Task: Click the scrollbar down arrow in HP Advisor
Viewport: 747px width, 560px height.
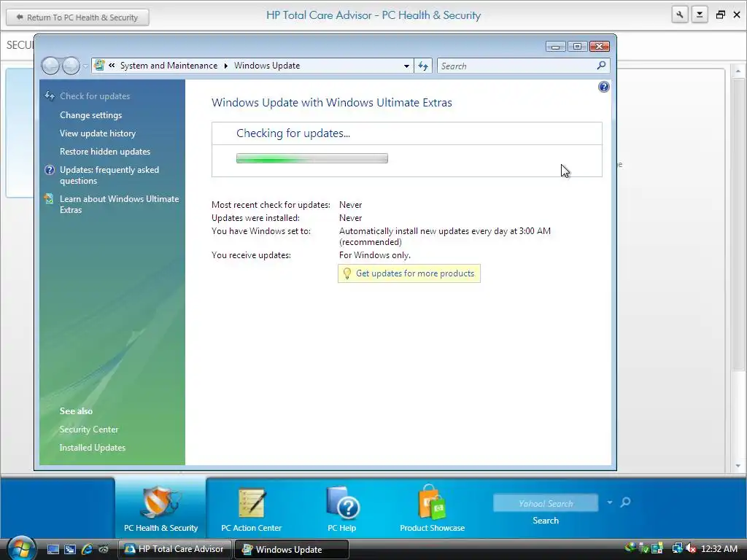Action: pyautogui.click(x=738, y=466)
